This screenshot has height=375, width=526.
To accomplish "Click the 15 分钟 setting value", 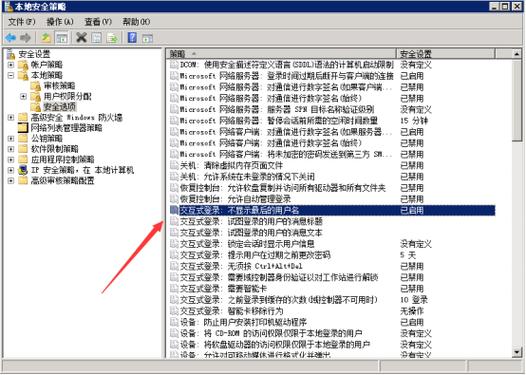I will [414, 121].
